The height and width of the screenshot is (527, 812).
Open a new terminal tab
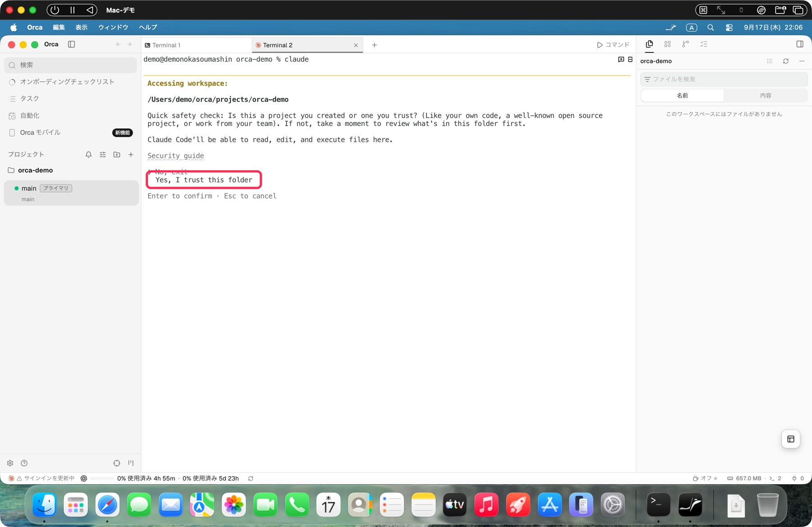(x=374, y=45)
